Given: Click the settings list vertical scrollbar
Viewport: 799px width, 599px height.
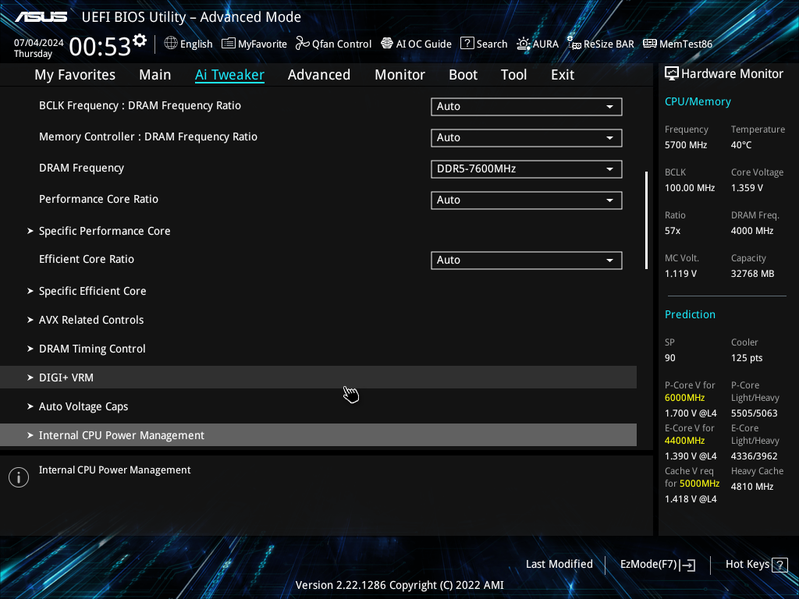Looking at the screenshot, I should coord(646,220).
